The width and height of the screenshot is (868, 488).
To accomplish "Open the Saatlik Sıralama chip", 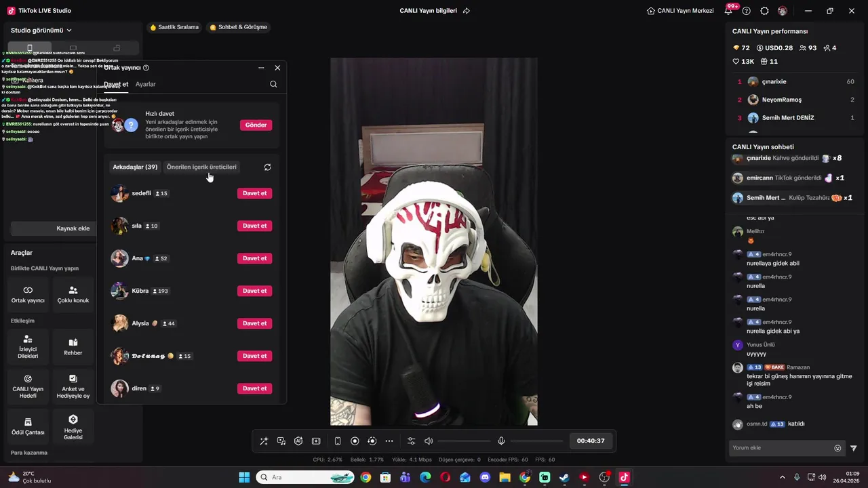I will pos(174,27).
